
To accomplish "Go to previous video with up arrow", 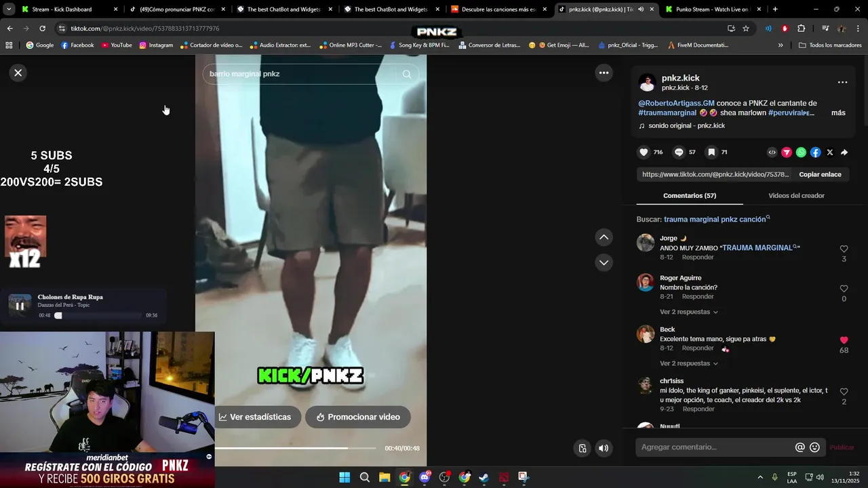I will pos(604,237).
